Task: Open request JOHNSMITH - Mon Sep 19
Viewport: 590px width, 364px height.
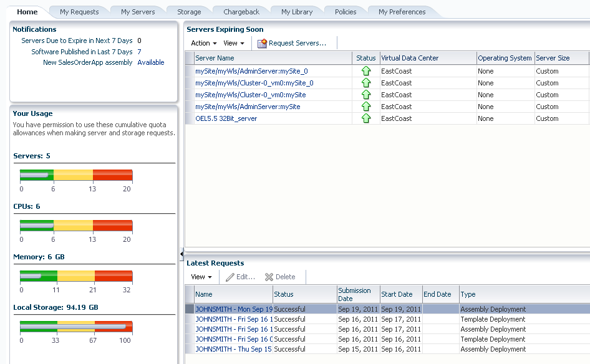Action: (234, 309)
